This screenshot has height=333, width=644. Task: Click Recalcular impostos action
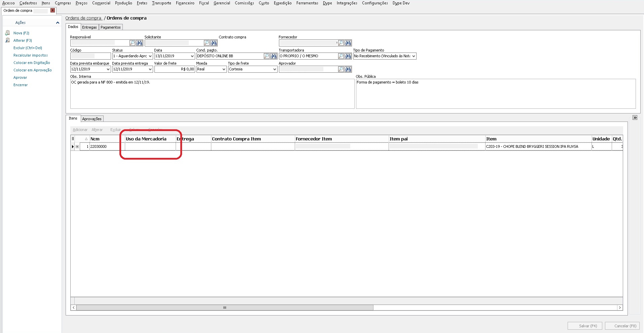(x=31, y=55)
